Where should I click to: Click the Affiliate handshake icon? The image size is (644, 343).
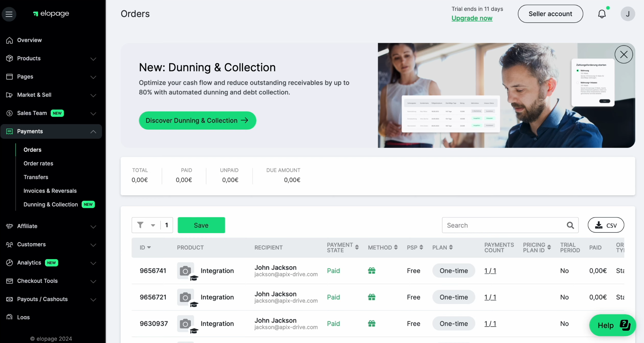10,226
